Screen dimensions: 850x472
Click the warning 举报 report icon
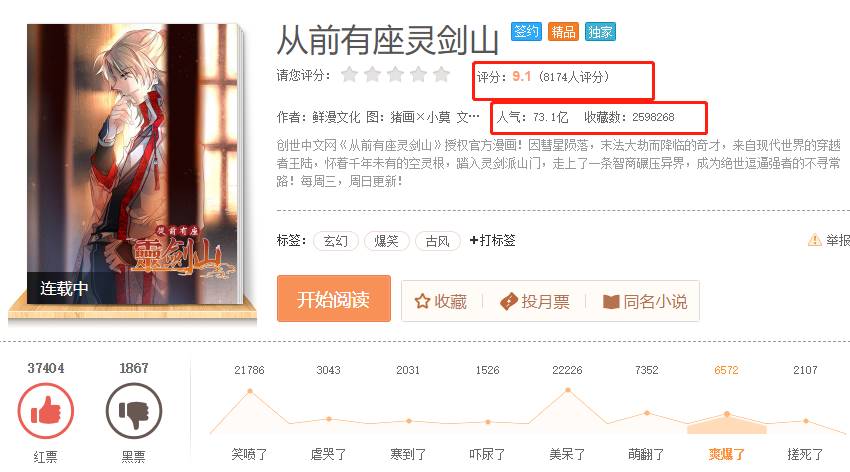click(x=814, y=240)
